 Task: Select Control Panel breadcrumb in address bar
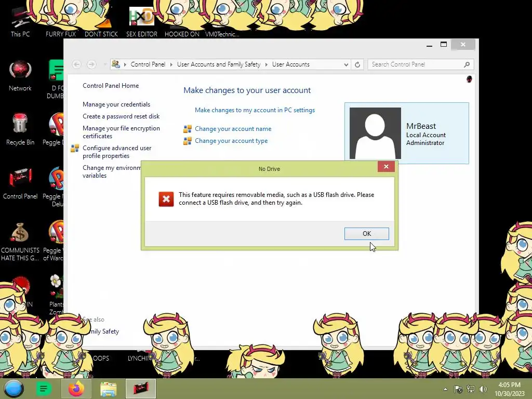tap(148, 64)
